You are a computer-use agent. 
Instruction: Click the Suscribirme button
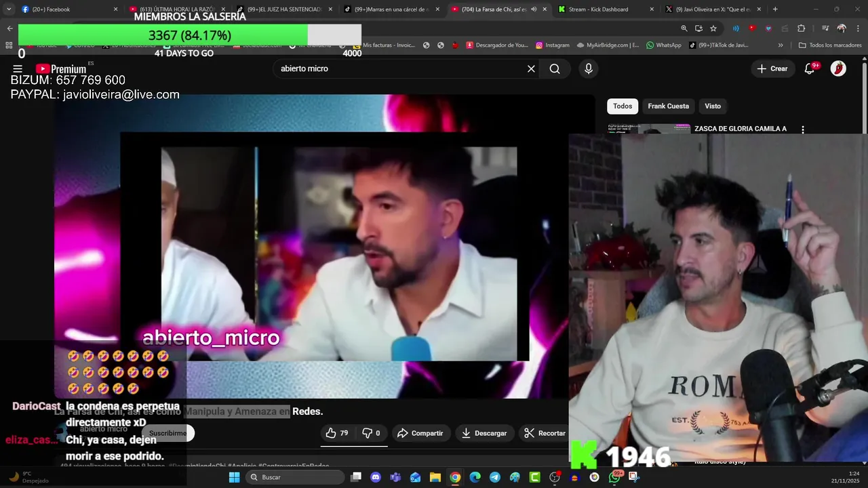(x=168, y=433)
